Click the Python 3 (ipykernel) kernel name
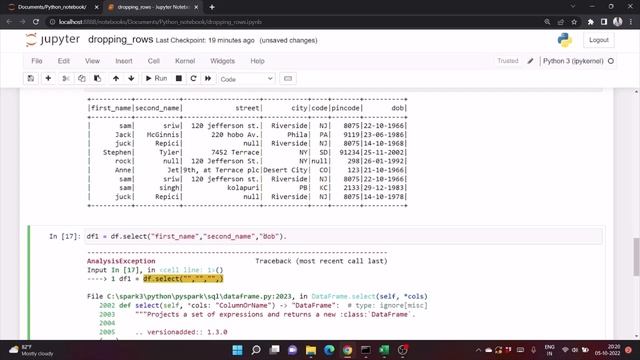The width and height of the screenshot is (640, 360). (x=573, y=61)
